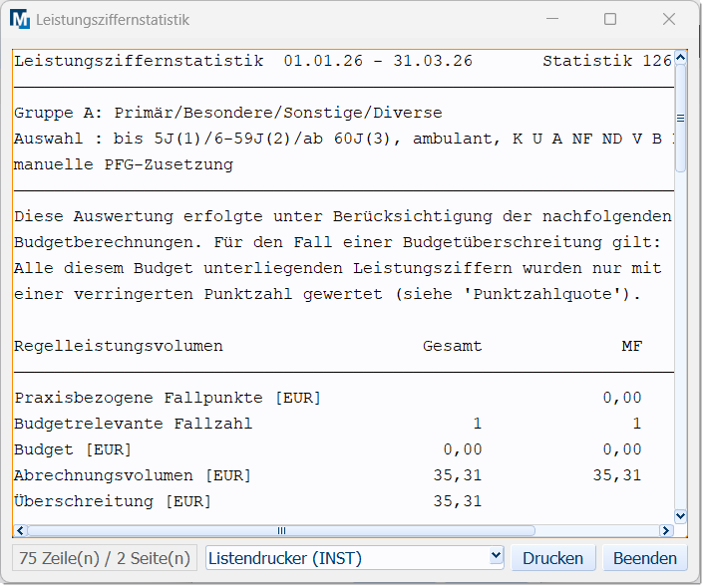
Task: Click the row label 'Praxisbezogene Fallpunkte [EUR]'
Action: 169,400
